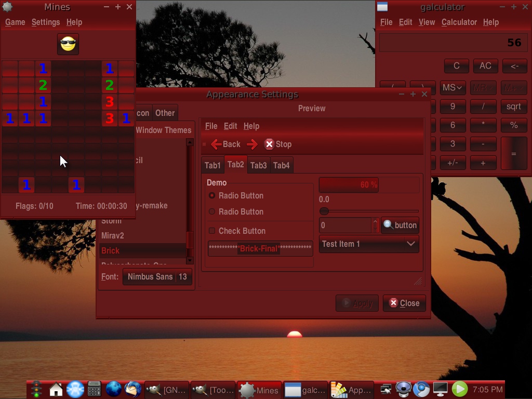Viewport: 532px width, 399px height.
Task: Click the network connection tray icon
Action: tap(386, 390)
